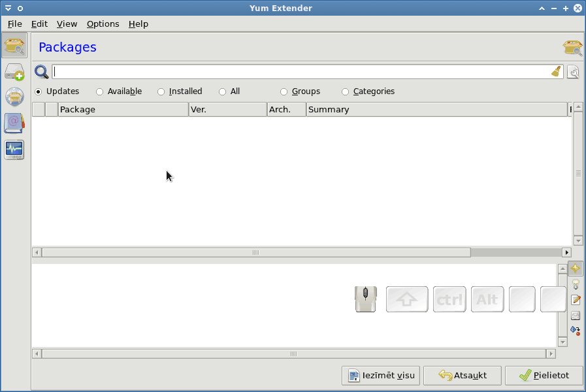Show changelog notepad icon
This screenshot has height=392, width=586.
pos(576,300)
